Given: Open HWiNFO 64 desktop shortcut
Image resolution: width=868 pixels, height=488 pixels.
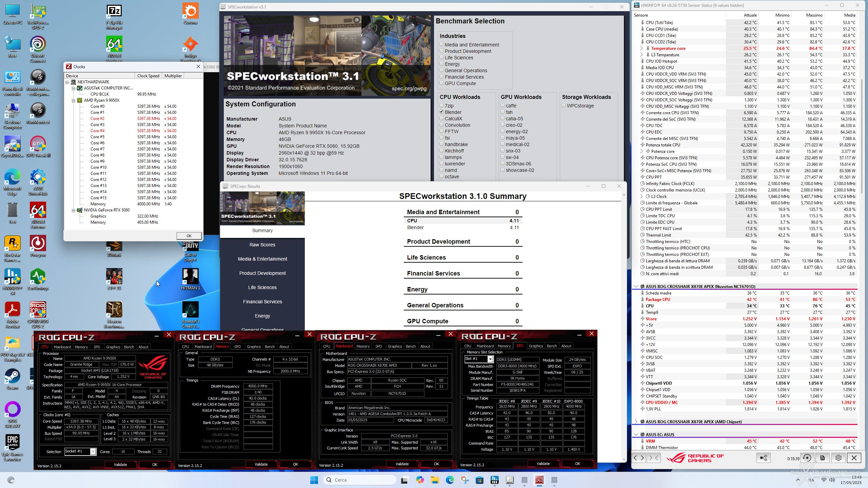Looking at the screenshot, I should click(x=13, y=282).
